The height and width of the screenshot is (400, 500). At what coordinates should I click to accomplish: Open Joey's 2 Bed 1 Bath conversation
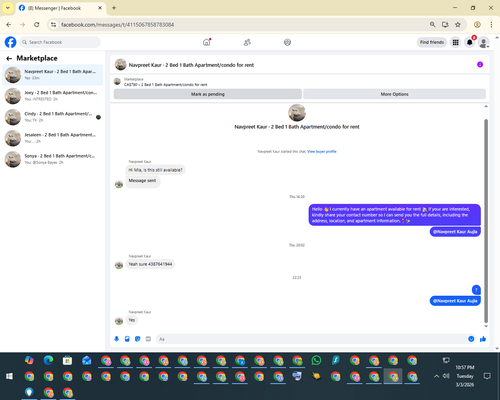coord(53,96)
